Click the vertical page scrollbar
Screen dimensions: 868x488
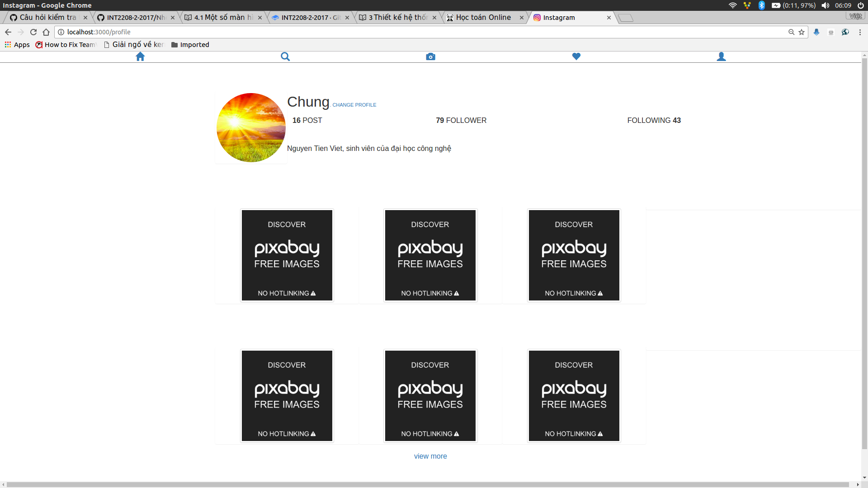point(864,253)
